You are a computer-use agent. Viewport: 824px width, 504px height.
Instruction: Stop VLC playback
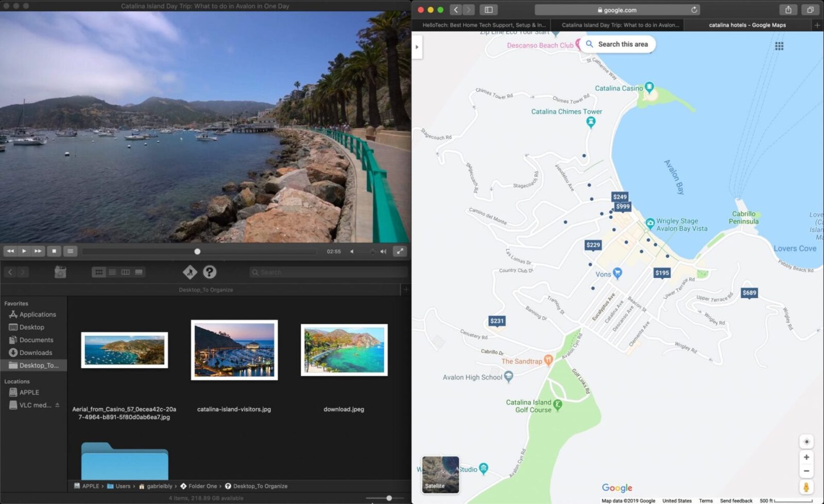54,251
